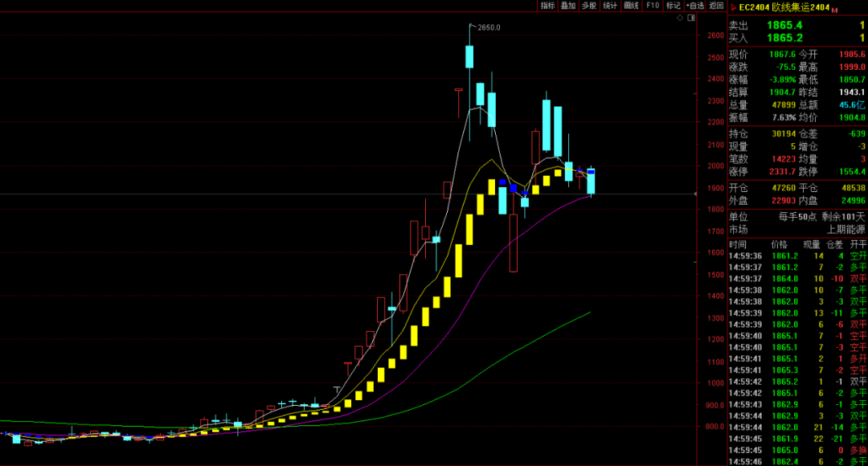
Task: Click the 总额 value 45.6亿
Action: pyautogui.click(x=852, y=105)
